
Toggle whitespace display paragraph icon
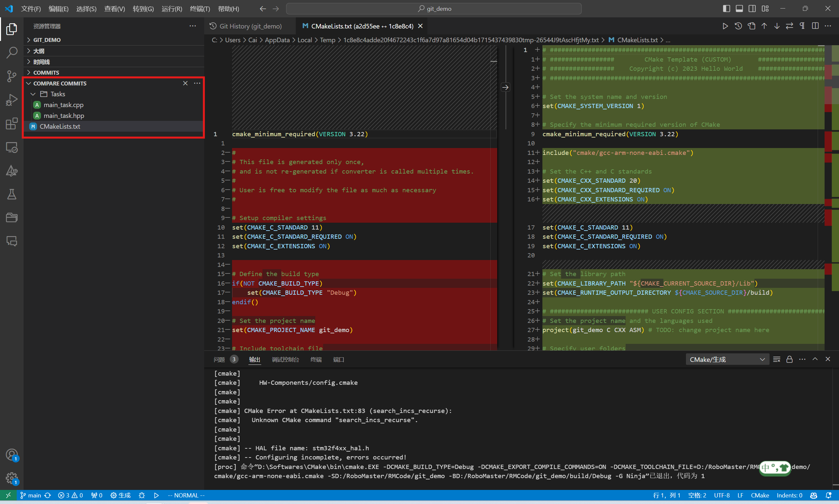click(802, 26)
